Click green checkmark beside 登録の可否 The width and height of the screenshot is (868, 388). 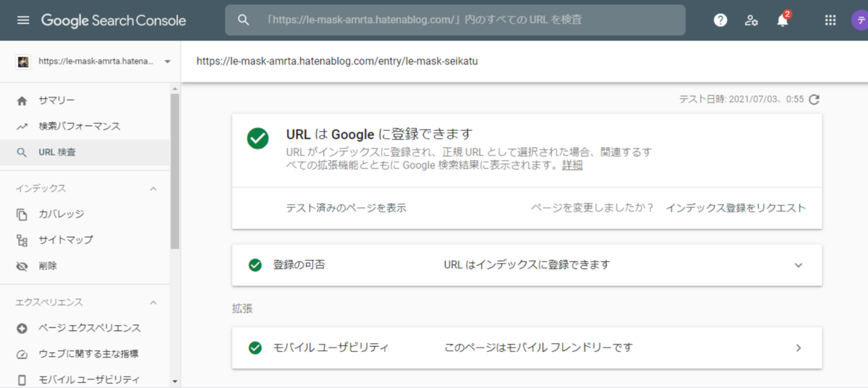(x=255, y=265)
